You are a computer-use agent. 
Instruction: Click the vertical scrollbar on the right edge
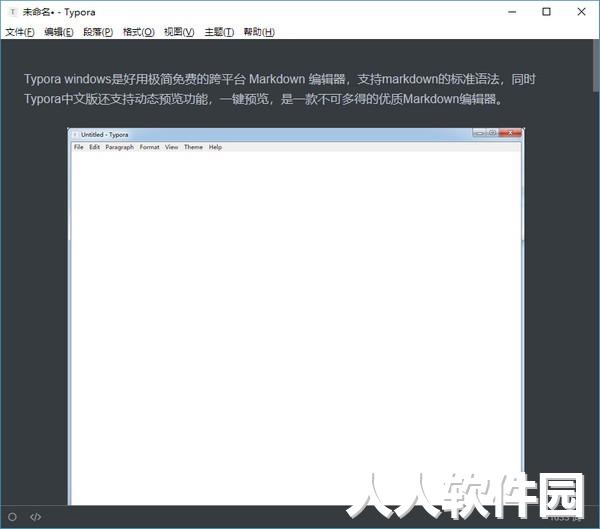596,65
